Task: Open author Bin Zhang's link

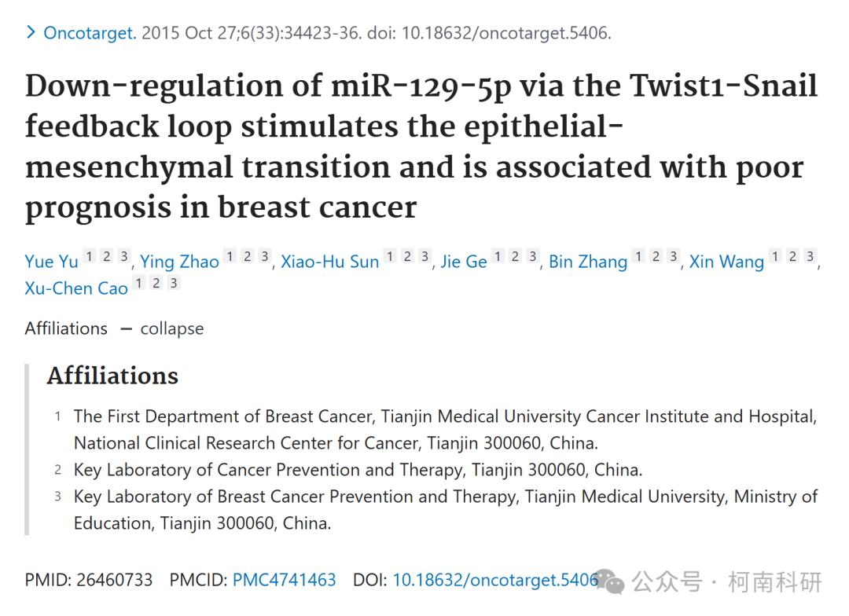Action: (588, 262)
